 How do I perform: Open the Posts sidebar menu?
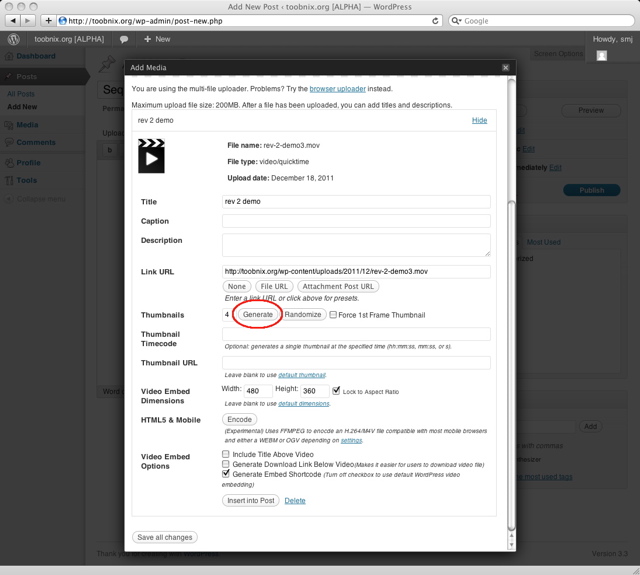27,76
